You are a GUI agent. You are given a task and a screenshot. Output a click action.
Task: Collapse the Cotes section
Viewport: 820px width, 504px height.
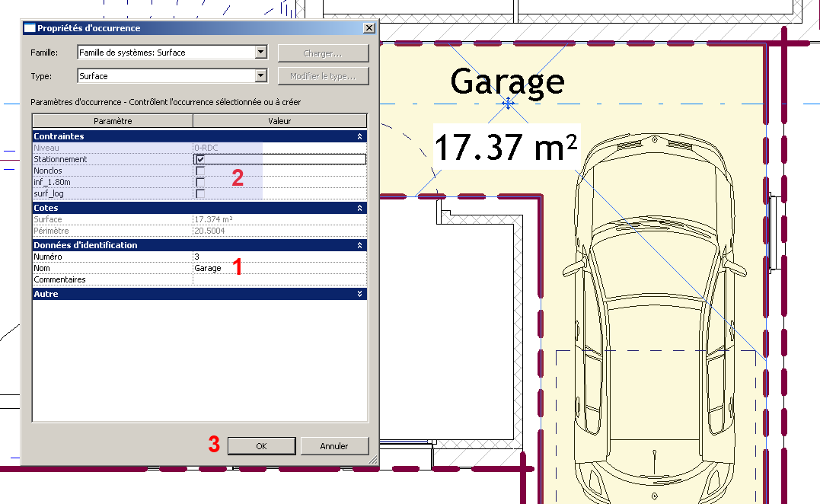click(359, 208)
